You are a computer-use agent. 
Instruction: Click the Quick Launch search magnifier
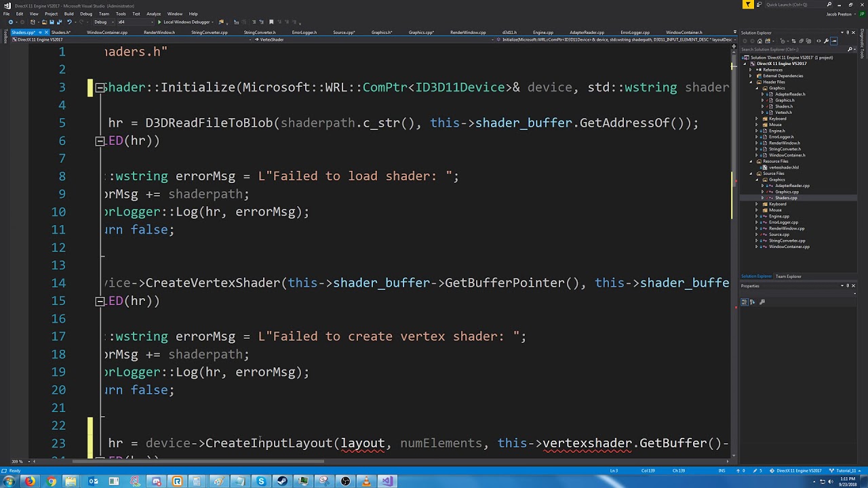829,5
